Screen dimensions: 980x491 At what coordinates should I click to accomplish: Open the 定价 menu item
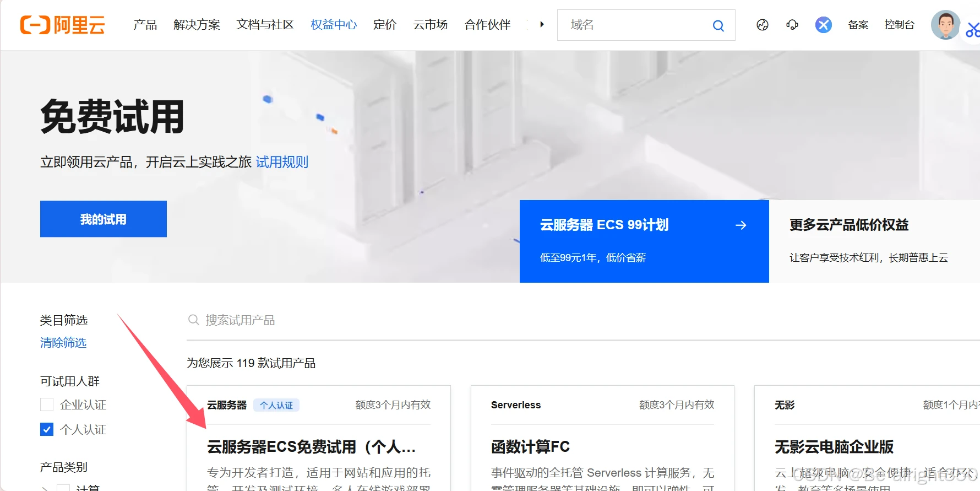tap(385, 25)
